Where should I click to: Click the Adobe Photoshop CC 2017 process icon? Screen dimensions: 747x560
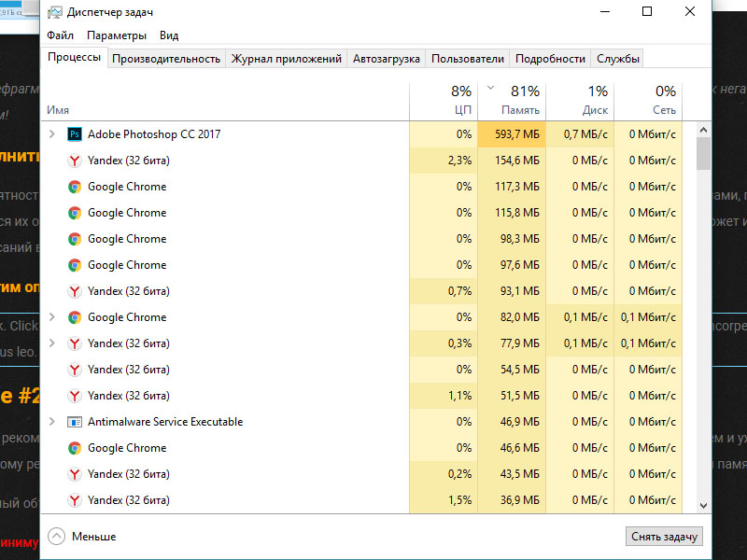click(75, 134)
